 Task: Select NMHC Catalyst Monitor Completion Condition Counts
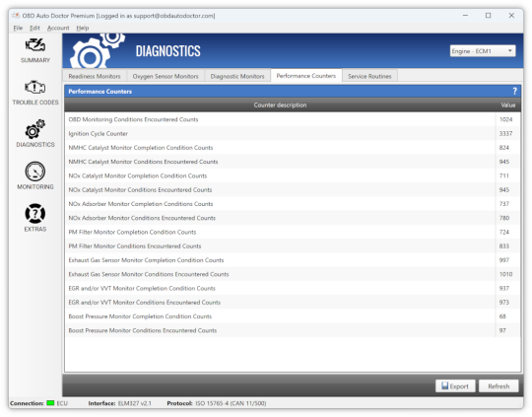(293, 147)
